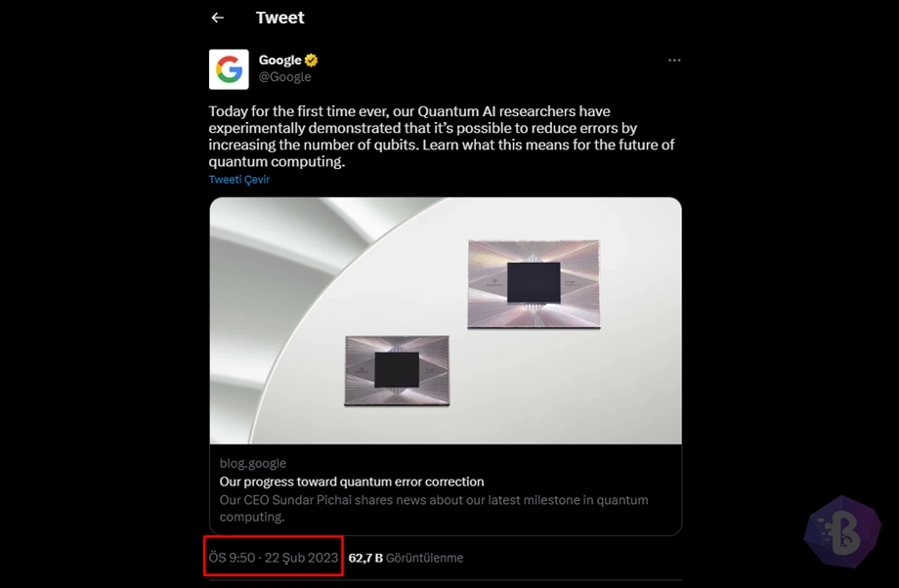This screenshot has height=588, width=899.
Task: Click the larger quantum chip in the image
Action: (x=534, y=283)
